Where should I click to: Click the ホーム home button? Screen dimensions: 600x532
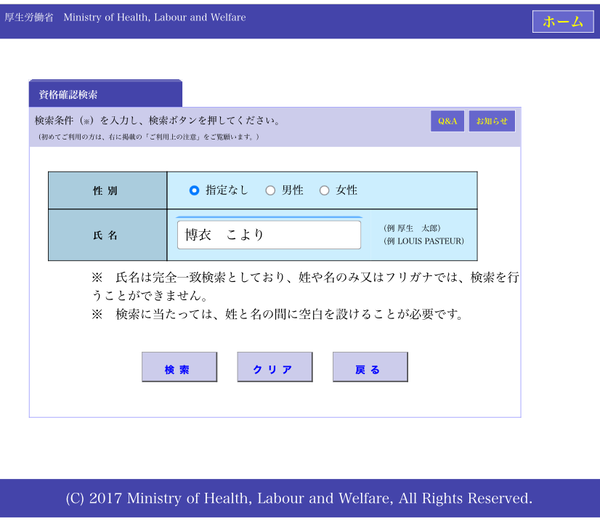[x=562, y=21]
